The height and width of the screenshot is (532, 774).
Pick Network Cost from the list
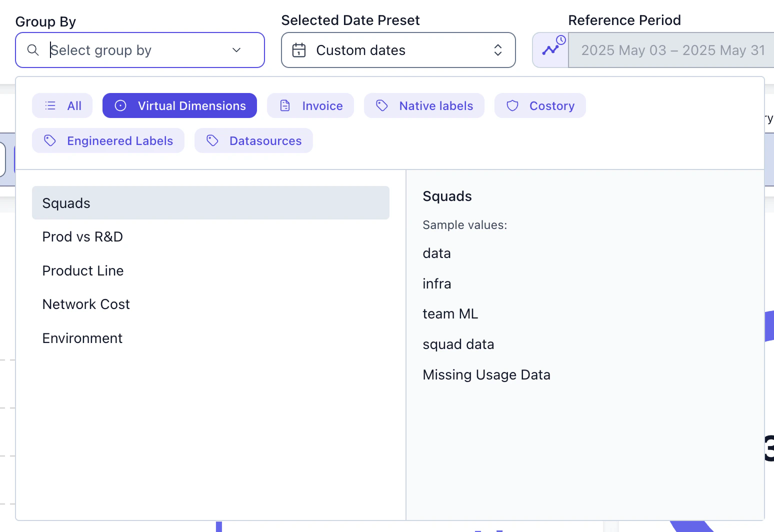pyautogui.click(x=86, y=304)
